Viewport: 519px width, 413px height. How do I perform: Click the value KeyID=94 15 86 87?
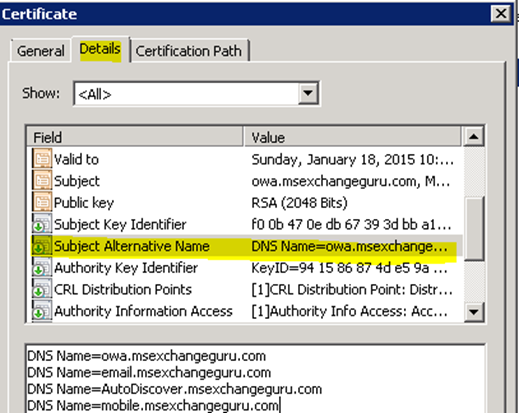tap(349, 268)
